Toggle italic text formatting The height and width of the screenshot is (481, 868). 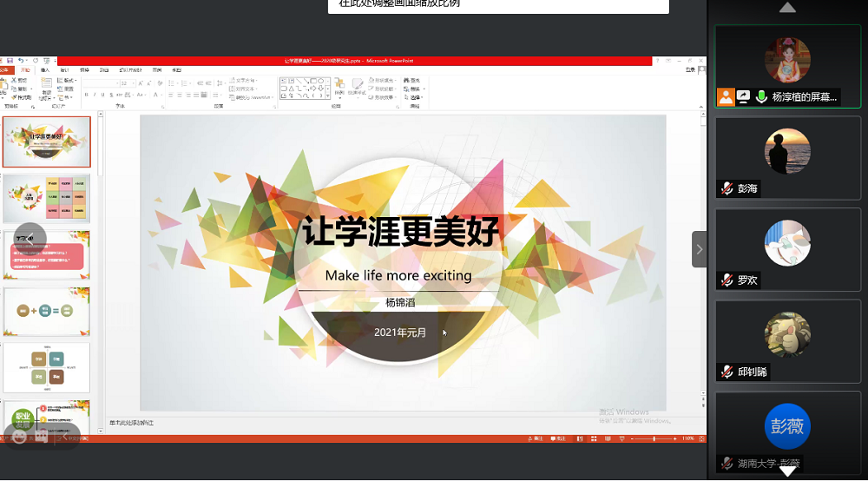coord(94,94)
